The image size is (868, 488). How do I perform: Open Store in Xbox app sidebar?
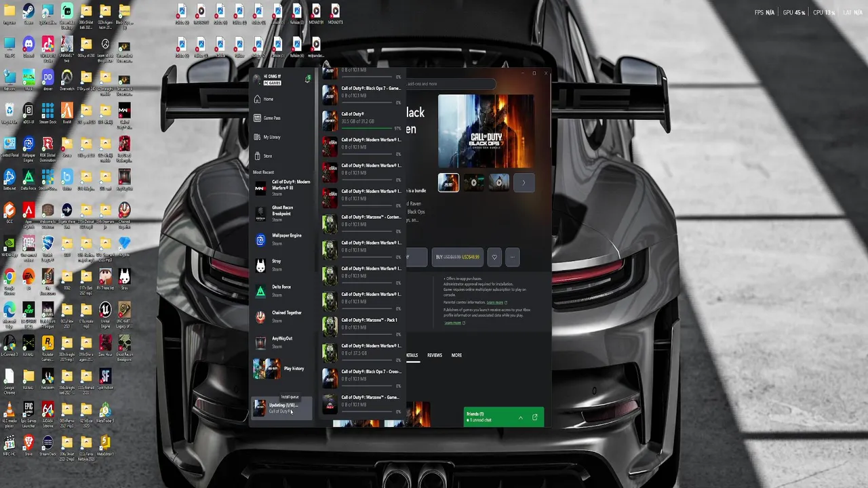pos(281,156)
